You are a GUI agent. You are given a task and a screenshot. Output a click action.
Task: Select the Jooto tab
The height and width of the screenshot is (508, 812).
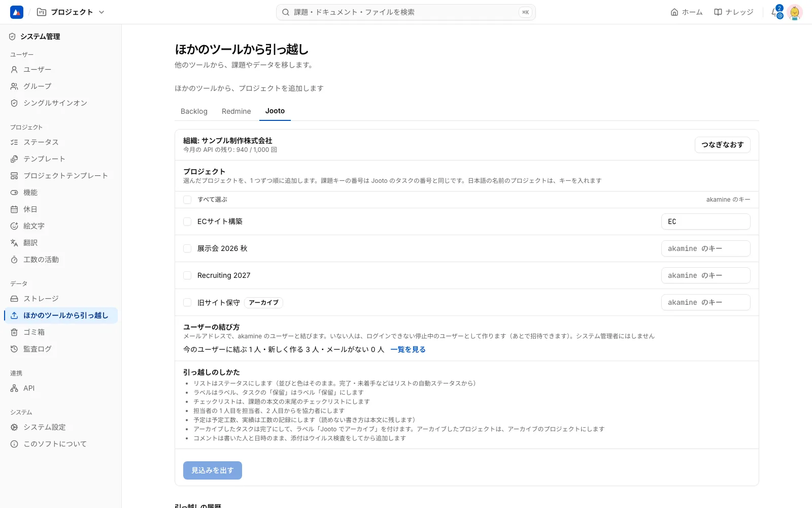pyautogui.click(x=275, y=111)
